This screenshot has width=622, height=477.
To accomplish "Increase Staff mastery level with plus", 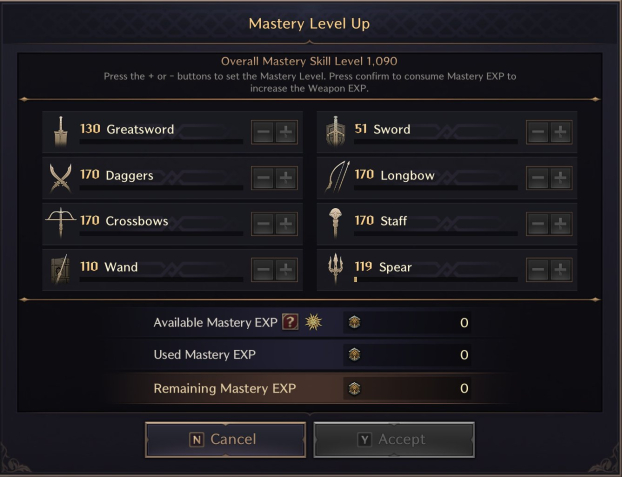I will pos(560,224).
